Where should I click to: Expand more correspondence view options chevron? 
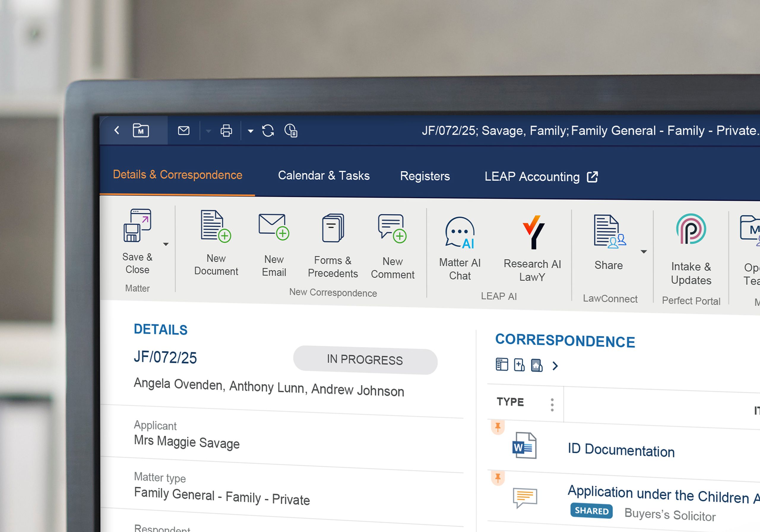tap(555, 366)
